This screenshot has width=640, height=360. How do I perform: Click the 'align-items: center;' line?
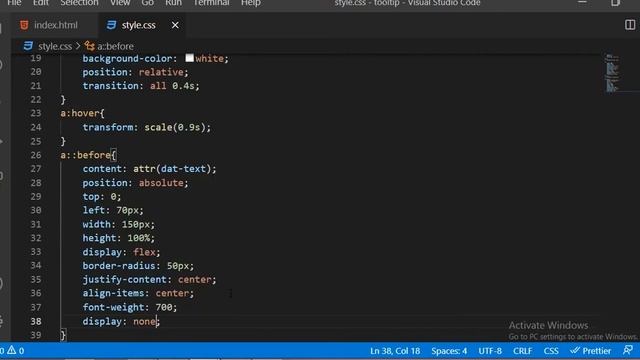[x=138, y=293]
